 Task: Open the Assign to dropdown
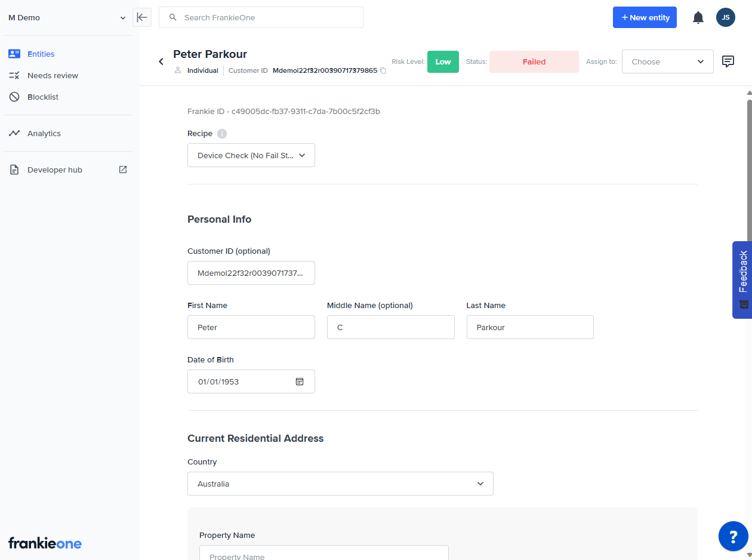click(x=667, y=61)
